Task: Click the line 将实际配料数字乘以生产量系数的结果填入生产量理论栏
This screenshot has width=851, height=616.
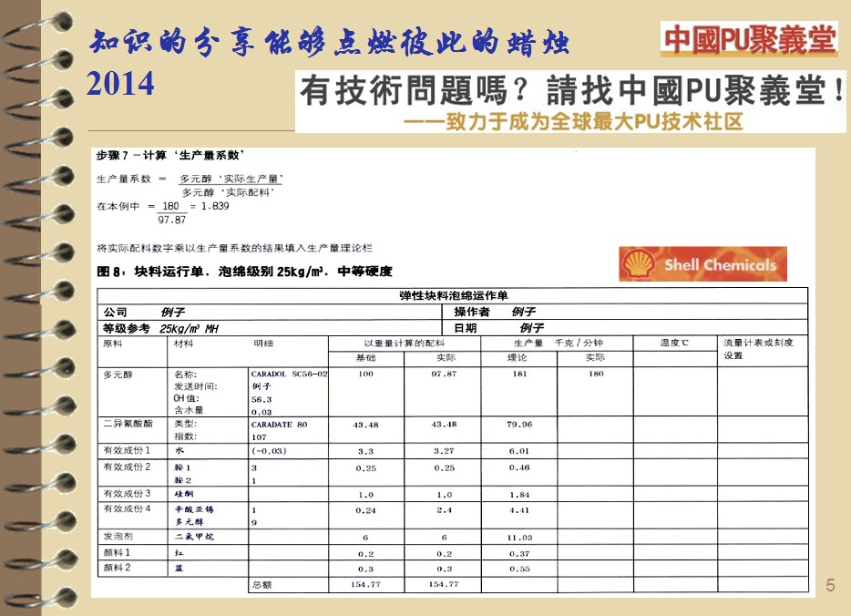Action: click(x=234, y=248)
